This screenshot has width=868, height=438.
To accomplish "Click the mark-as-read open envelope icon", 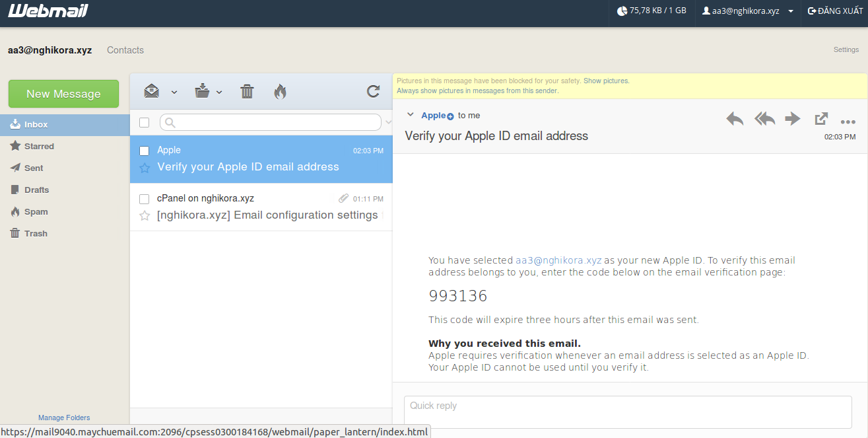I will 152,91.
